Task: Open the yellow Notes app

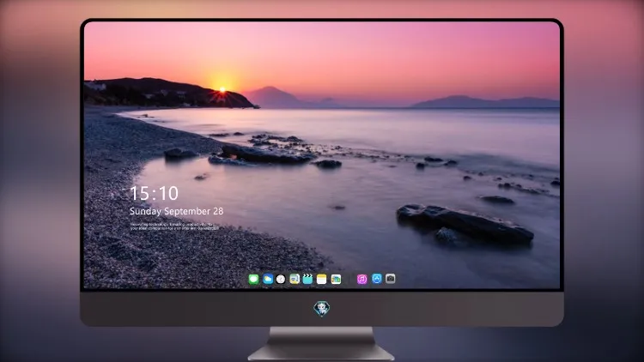Action: click(322, 279)
